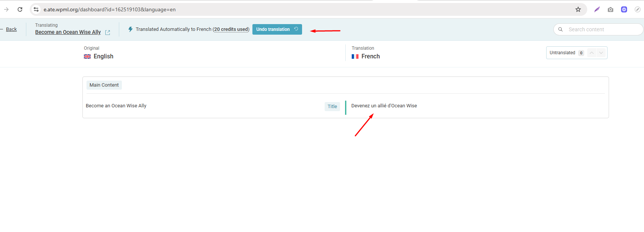Click the Back link

click(x=11, y=29)
